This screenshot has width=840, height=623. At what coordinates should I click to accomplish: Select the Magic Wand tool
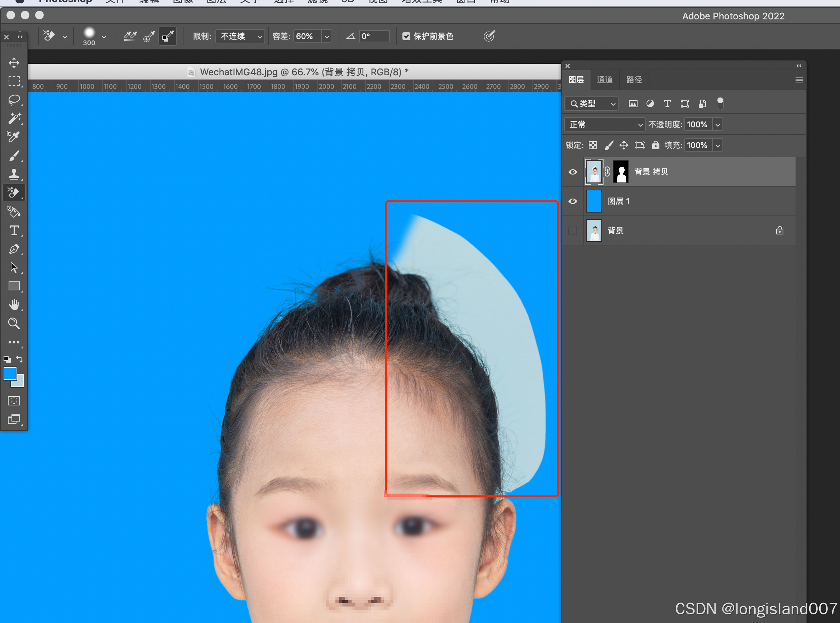(14, 118)
